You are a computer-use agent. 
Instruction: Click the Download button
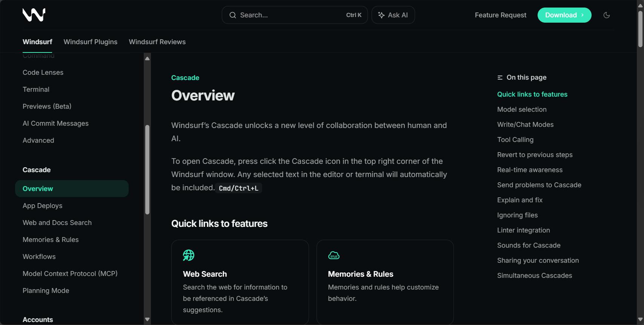pos(564,15)
